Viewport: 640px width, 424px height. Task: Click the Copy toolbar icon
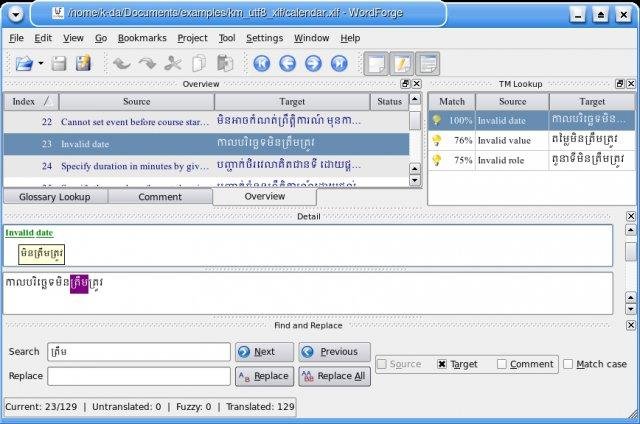199,63
